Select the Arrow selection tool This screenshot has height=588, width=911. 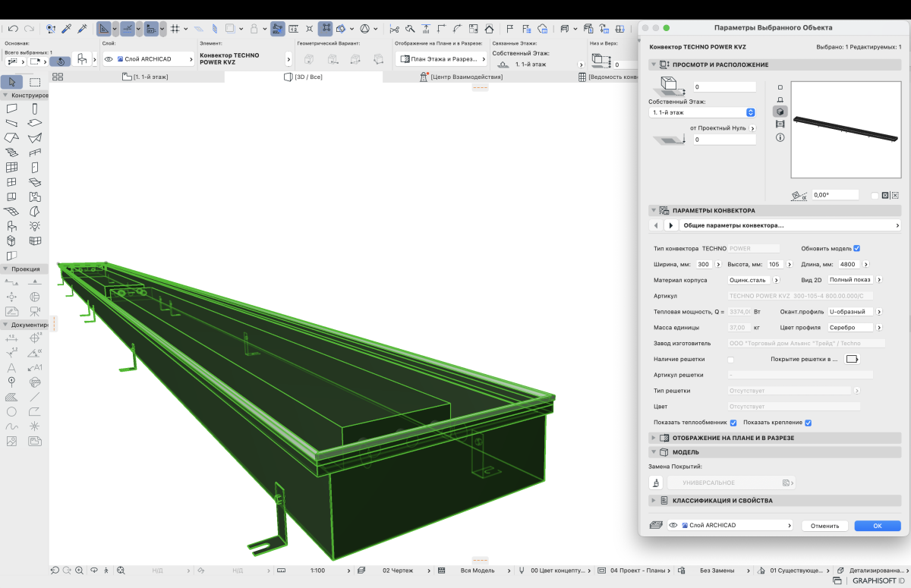(12, 82)
